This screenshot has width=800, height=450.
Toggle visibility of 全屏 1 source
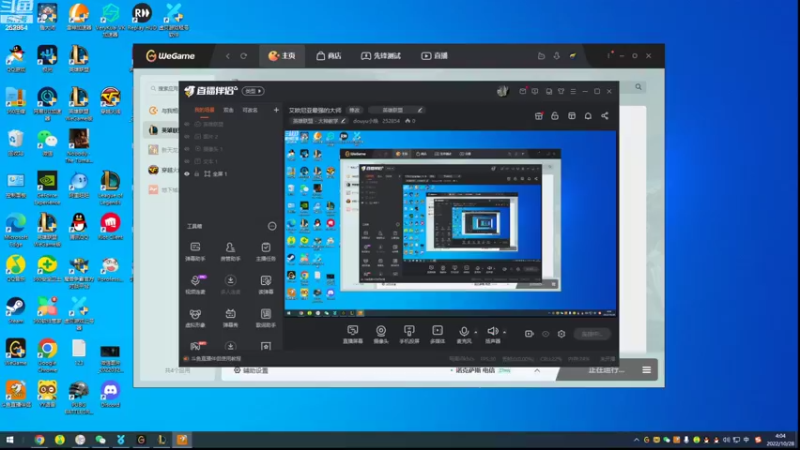(187, 173)
